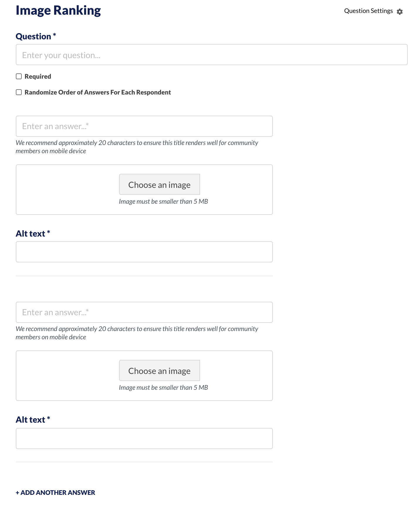Click the 'Question *' field label

pyautogui.click(x=36, y=36)
